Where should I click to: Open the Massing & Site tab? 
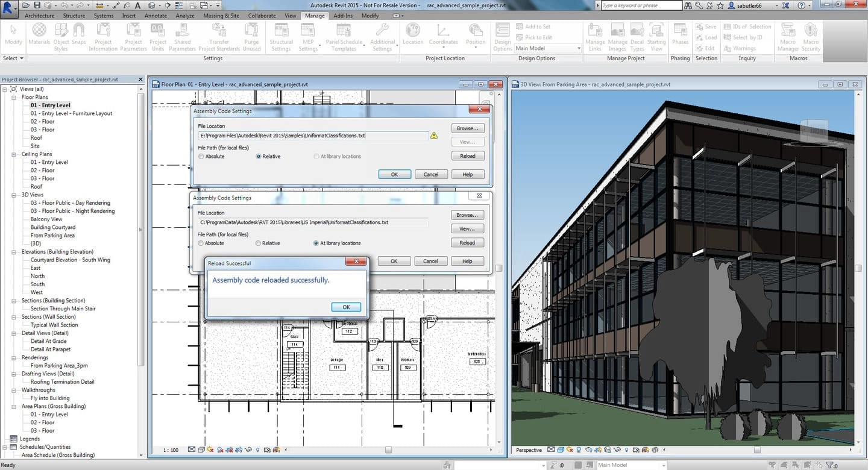(x=221, y=16)
